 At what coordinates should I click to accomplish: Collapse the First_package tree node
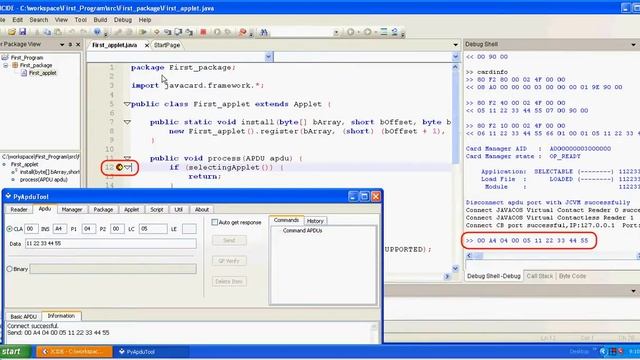tap(6, 65)
